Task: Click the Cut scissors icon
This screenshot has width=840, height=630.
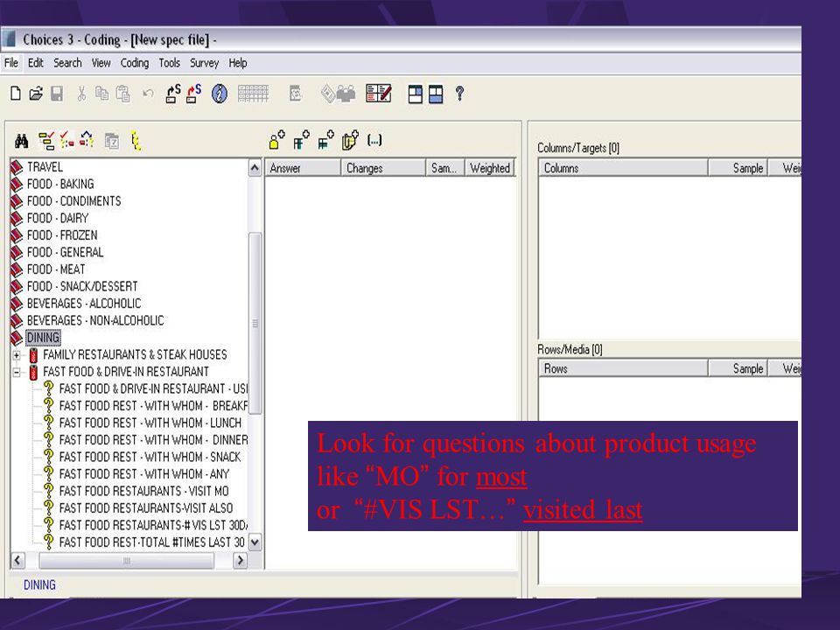Action: [x=81, y=94]
